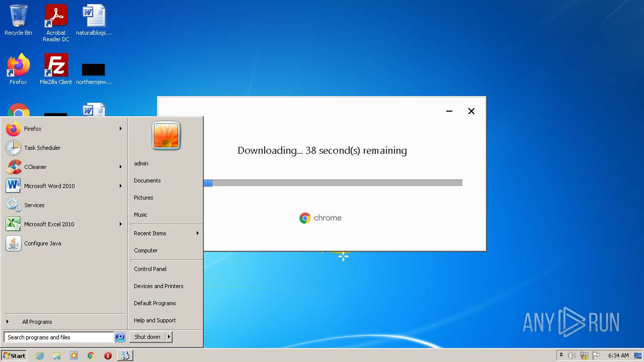
Task: Click the Task Scheduler clock icon
Action: [x=14, y=148]
